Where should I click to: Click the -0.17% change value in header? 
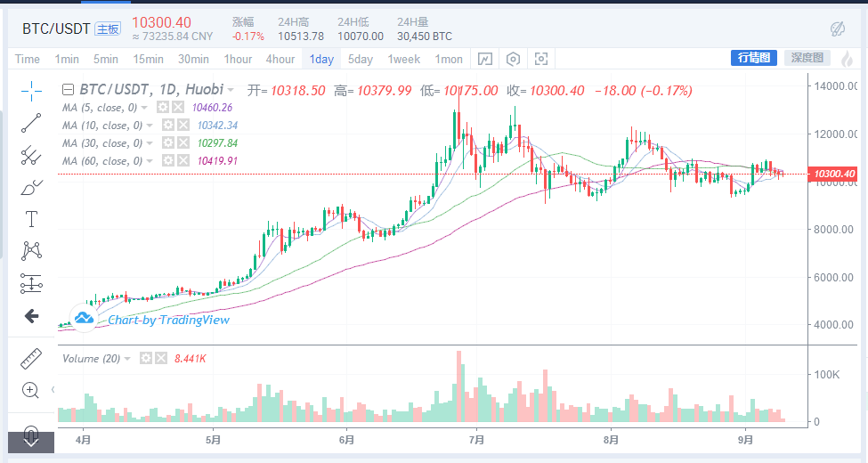248,37
